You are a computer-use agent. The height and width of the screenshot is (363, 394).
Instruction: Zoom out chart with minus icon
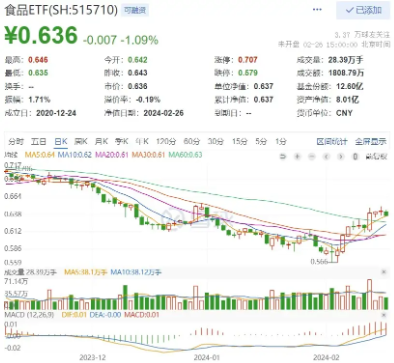(x=312, y=156)
